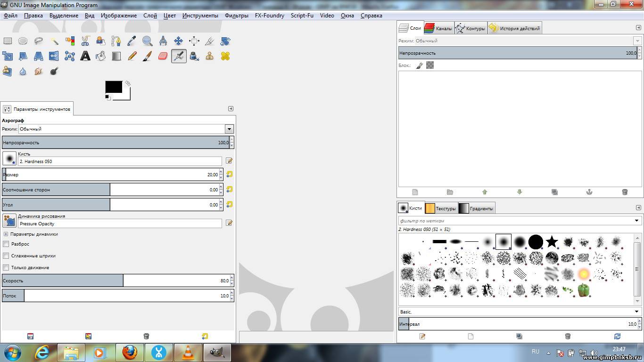Enable the Сглаженные штрихи checkbox
The image size is (644, 362).
click(6, 256)
